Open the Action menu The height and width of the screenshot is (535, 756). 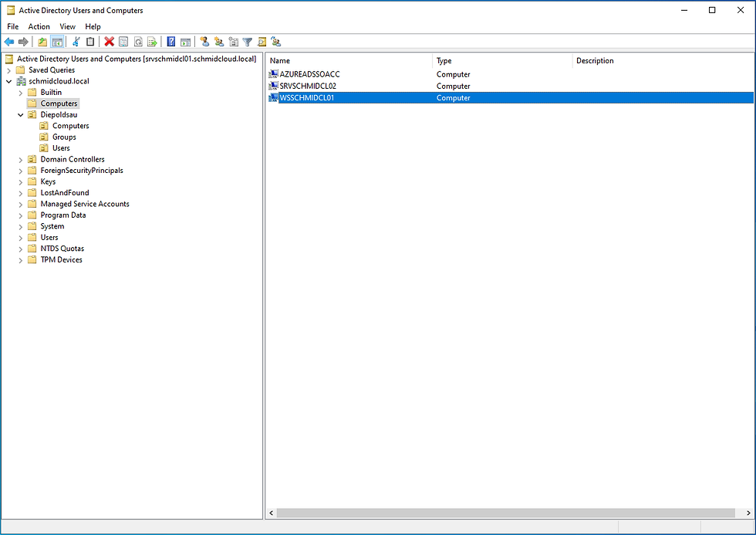point(39,26)
